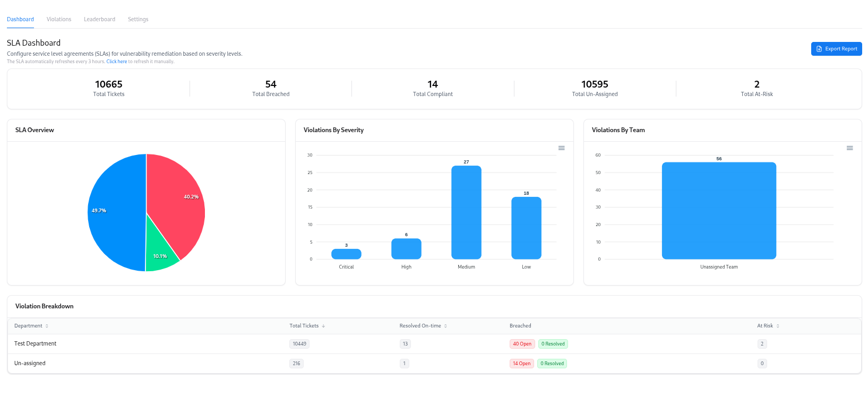Viewport: 868px width, 397px height.
Task: Click sort icon next to Resolved On-time
Action: pyautogui.click(x=445, y=326)
